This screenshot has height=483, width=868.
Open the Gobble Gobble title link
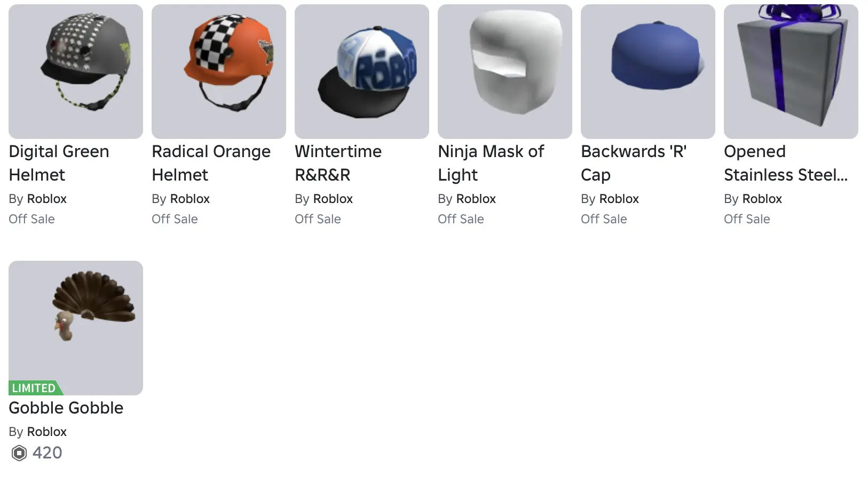point(66,408)
